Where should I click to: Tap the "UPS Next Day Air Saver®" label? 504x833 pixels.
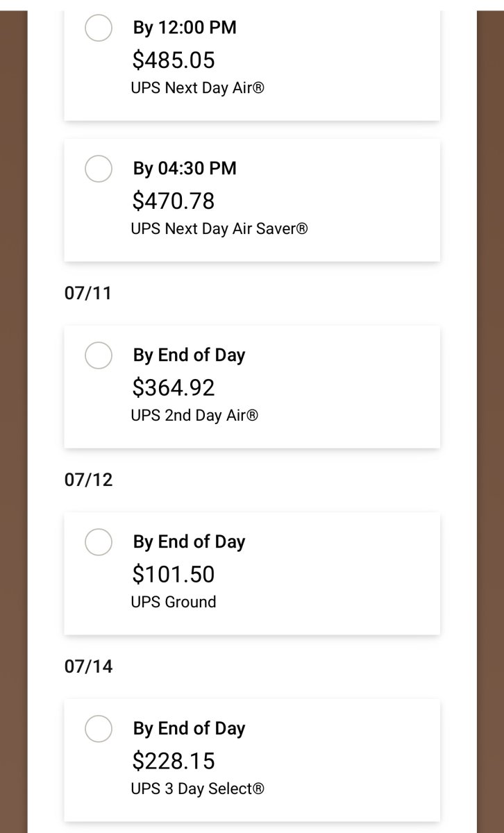(x=219, y=229)
